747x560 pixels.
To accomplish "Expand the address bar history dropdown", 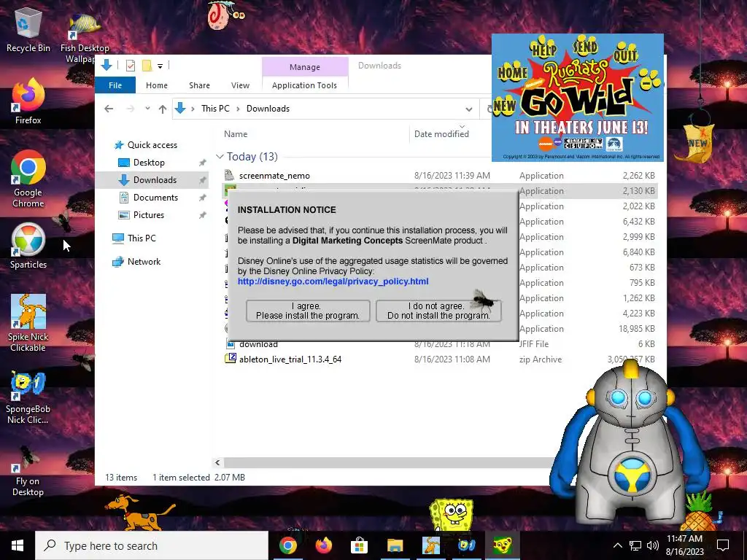I will coord(469,109).
